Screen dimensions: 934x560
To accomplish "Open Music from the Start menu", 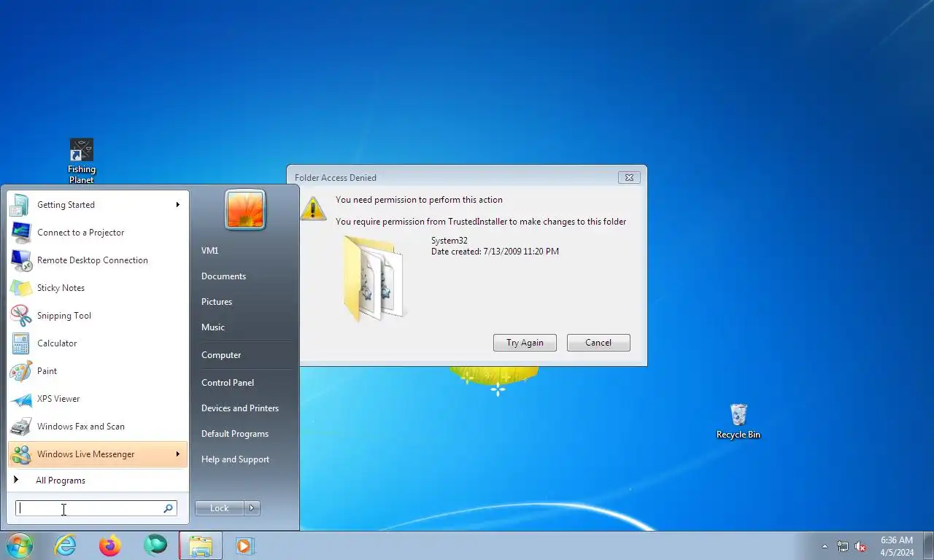I will (213, 327).
